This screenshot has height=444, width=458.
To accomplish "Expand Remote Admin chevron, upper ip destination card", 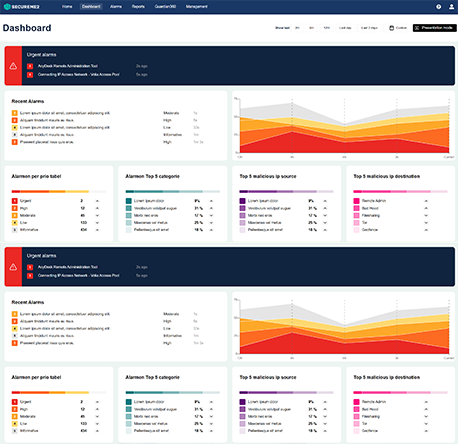I will coord(426,201).
